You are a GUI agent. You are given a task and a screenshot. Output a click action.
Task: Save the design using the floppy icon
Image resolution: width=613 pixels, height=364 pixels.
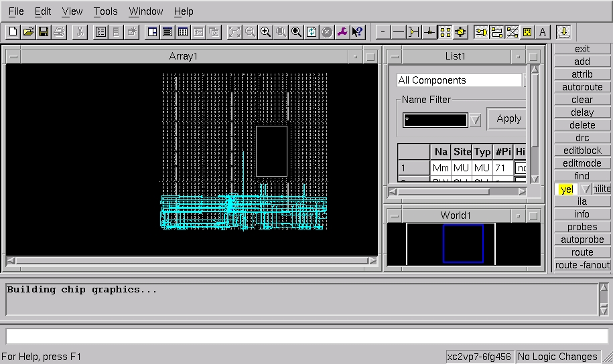click(x=43, y=31)
